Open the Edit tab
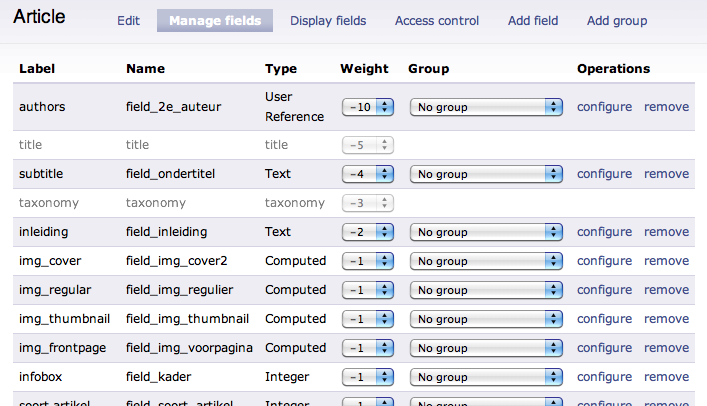The width and height of the screenshot is (707, 406). coord(129,21)
